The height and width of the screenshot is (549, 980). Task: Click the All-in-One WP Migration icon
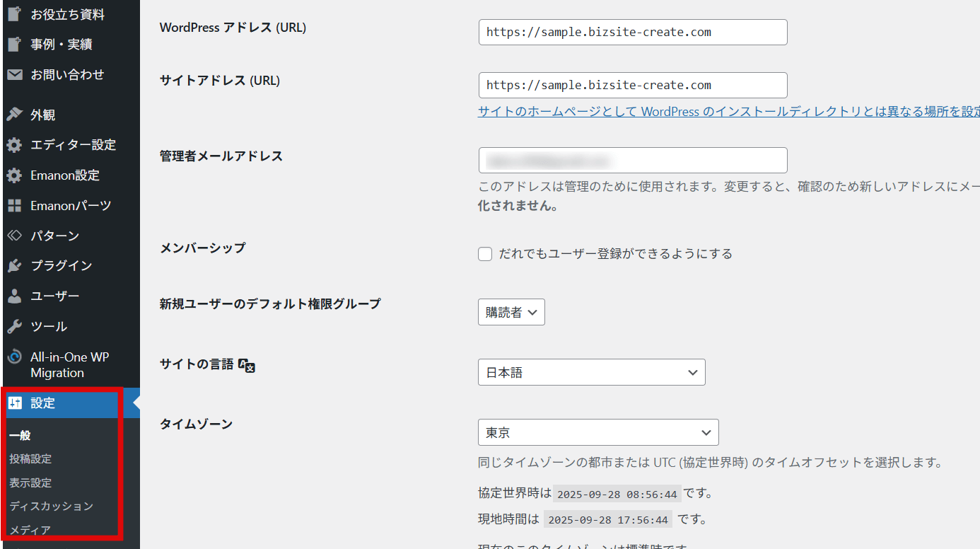tap(14, 357)
